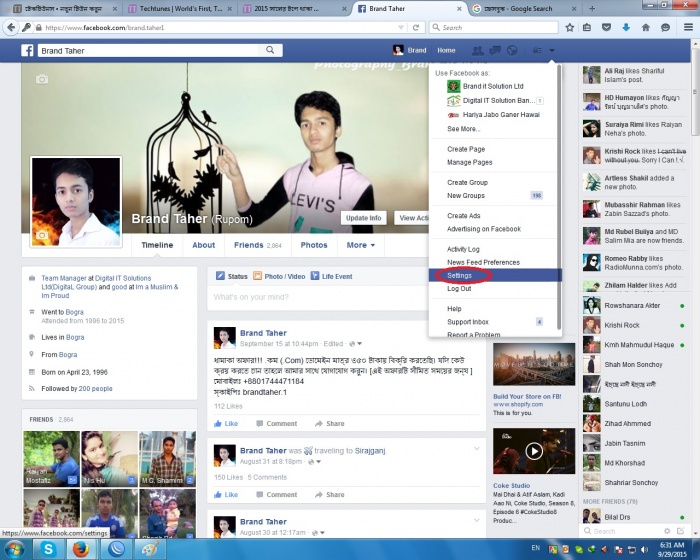Open the notifications globe icon
700x560 pixels.
(x=512, y=50)
